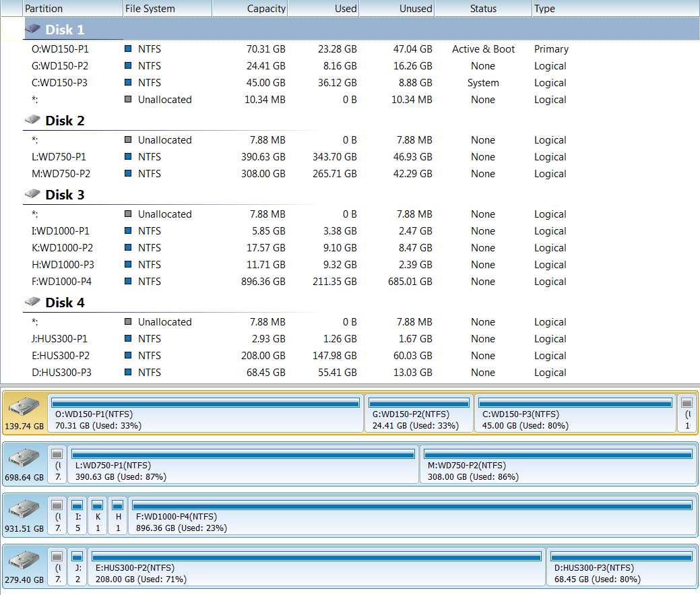Click the Status column header
Screen dimensions: 700x595
(x=483, y=9)
